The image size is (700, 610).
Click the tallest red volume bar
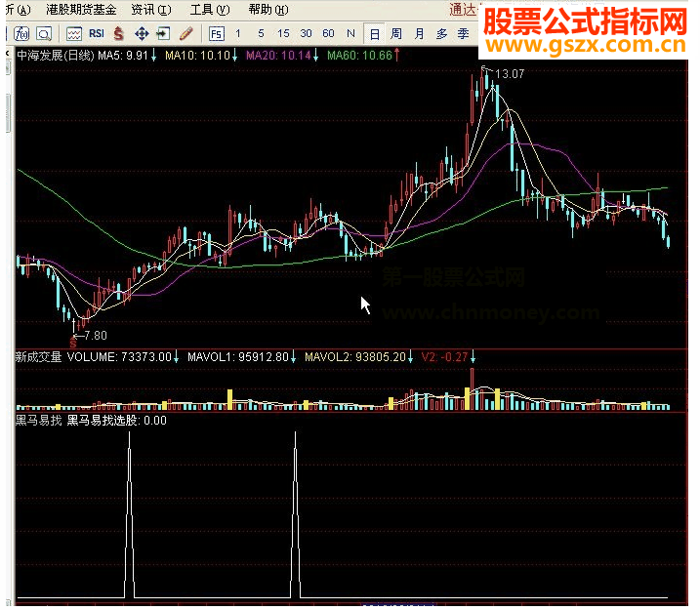[x=473, y=388]
